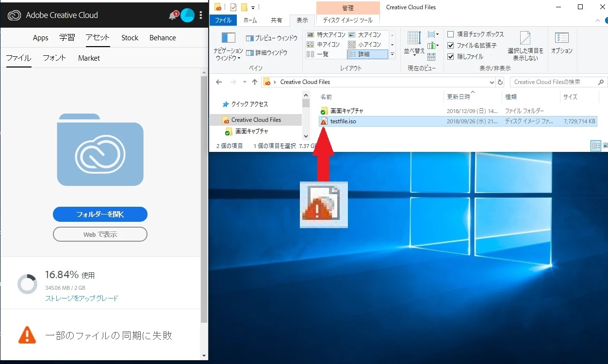Viewport: 608px width, 364px height.
Task: Select Creative Cloud Files in navigation tree
Action: point(256,120)
